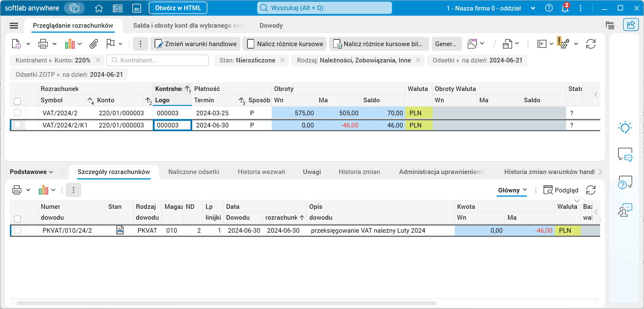Select all rows checkbox in settlements header
644x309 pixels.
(18, 101)
